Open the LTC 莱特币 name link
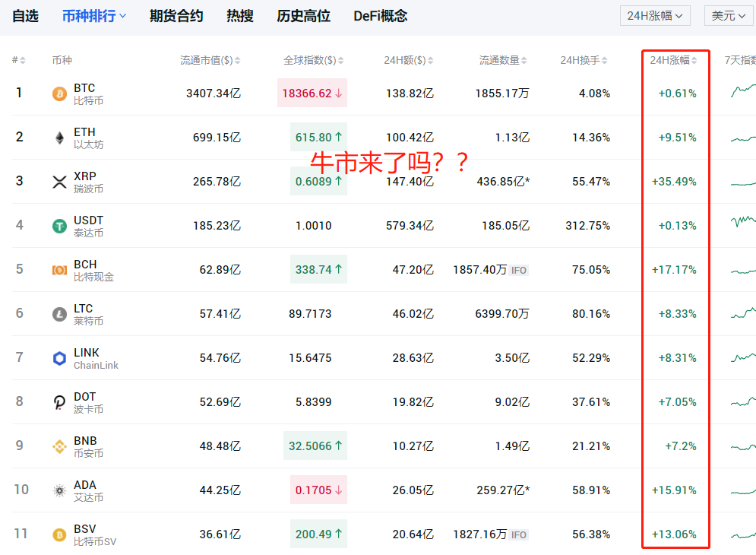Screen dimensions: 756x555 click(x=85, y=314)
